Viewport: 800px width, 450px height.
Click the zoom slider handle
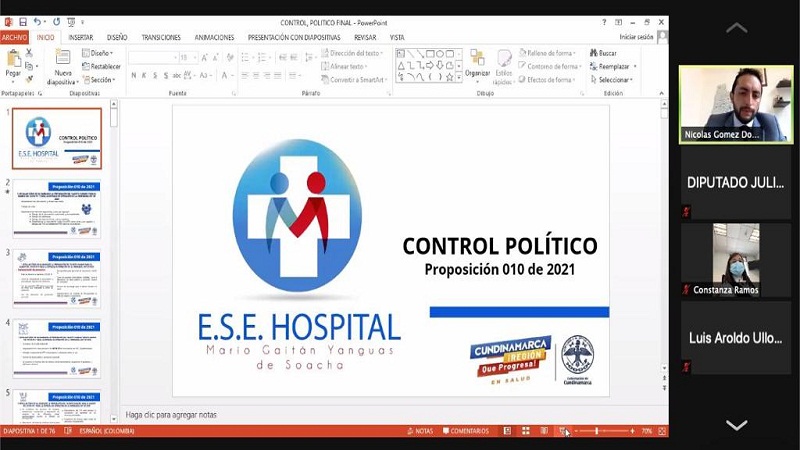pyautogui.click(x=596, y=431)
